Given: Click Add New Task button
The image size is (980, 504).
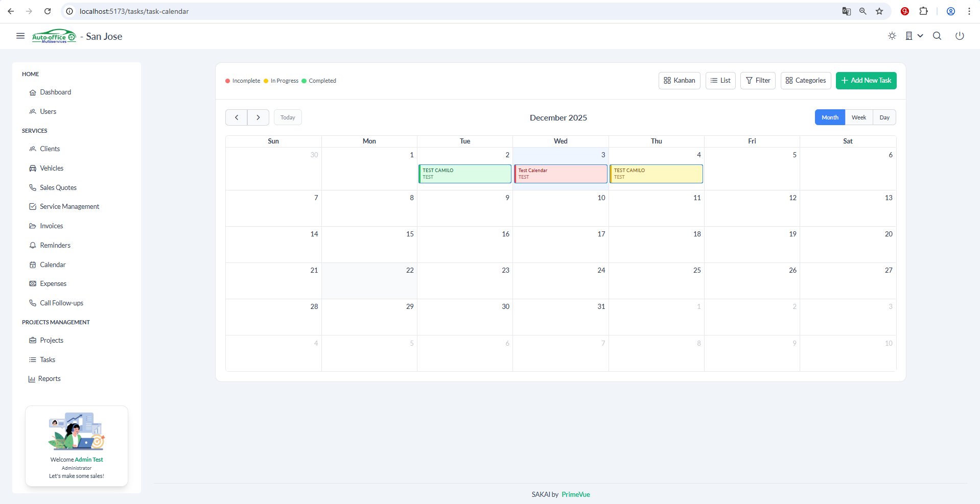Looking at the screenshot, I should tap(866, 81).
